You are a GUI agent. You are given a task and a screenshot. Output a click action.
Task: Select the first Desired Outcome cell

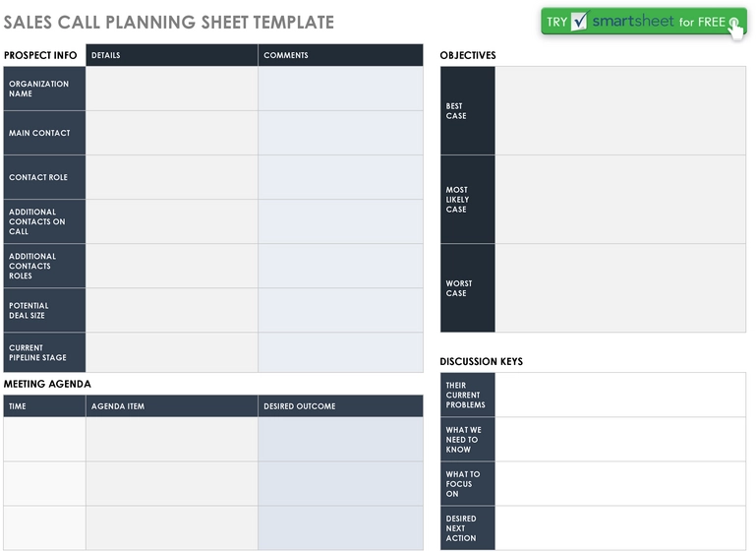pyautogui.click(x=341, y=439)
